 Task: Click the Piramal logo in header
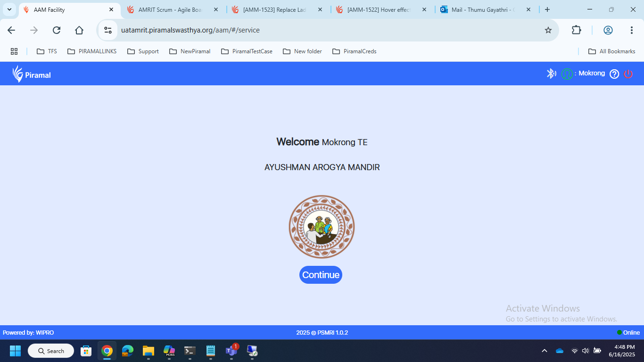pyautogui.click(x=32, y=74)
